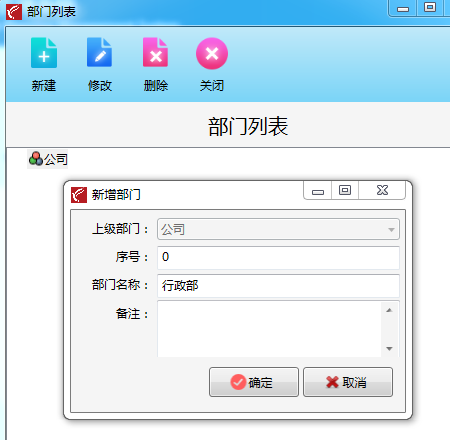
Task: Click the 新建 new department icon
Action: [x=44, y=53]
